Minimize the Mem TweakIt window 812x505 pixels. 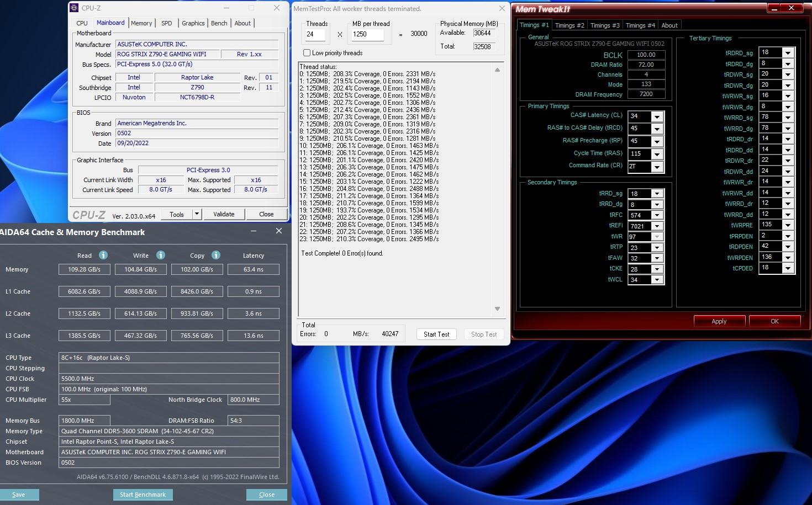774,8
